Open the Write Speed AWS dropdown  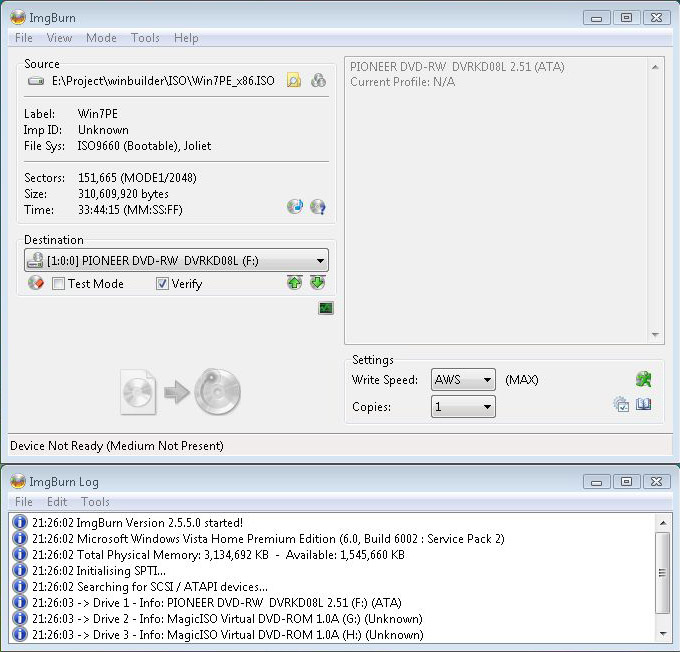(463, 380)
